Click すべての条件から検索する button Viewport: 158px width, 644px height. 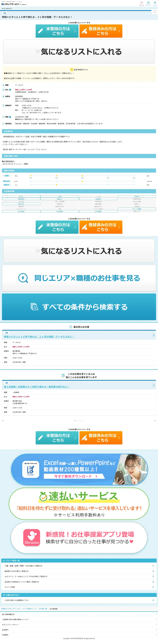[x=79, y=307]
